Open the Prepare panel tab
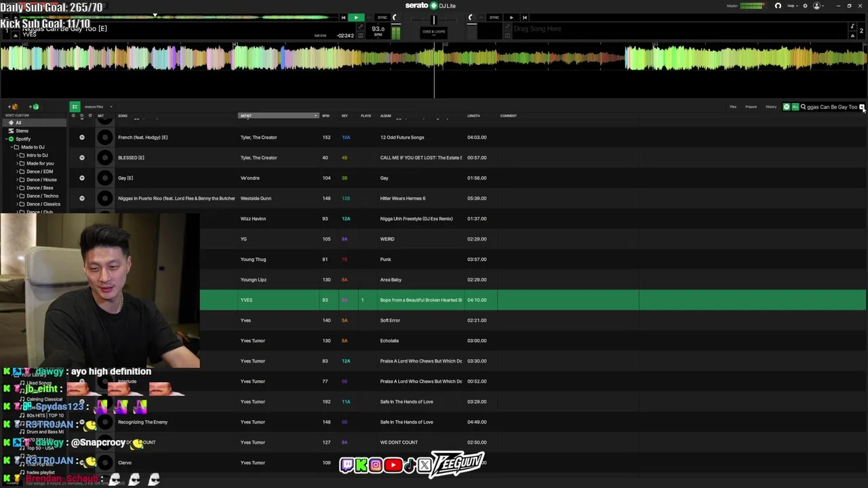 [751, 106]
